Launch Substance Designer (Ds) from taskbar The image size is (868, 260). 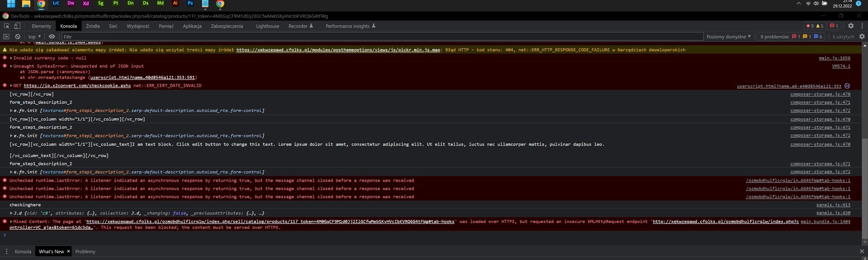pyautogui.click(x=146, y=3)
